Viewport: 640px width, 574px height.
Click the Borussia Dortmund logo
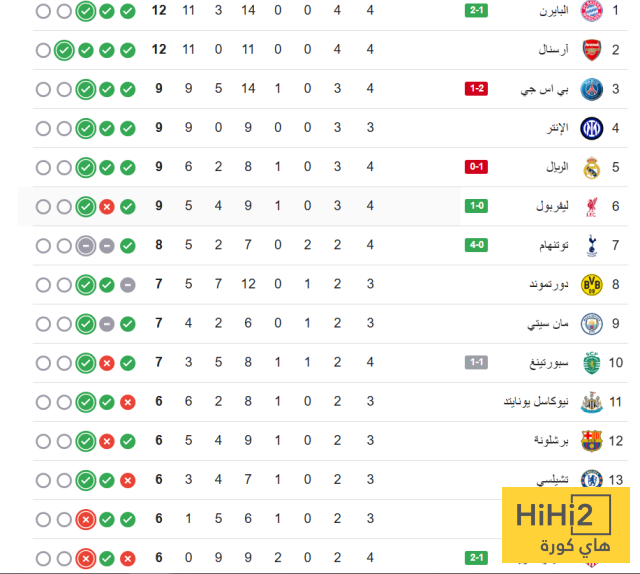[592, 284]
